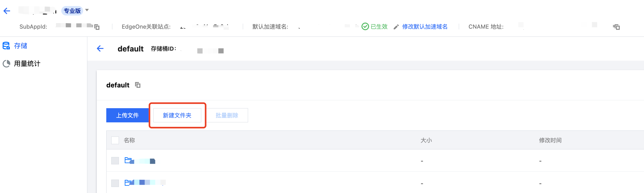Screen dimensions: 644x193
Task: Open the 用量统计 sidebar menu item
Action: pos(27,64)
